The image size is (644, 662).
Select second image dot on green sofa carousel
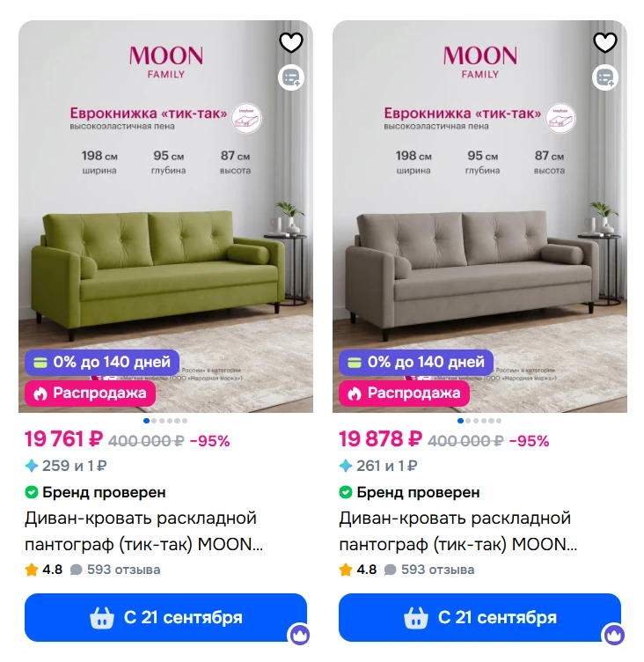[x=154, y=421]
